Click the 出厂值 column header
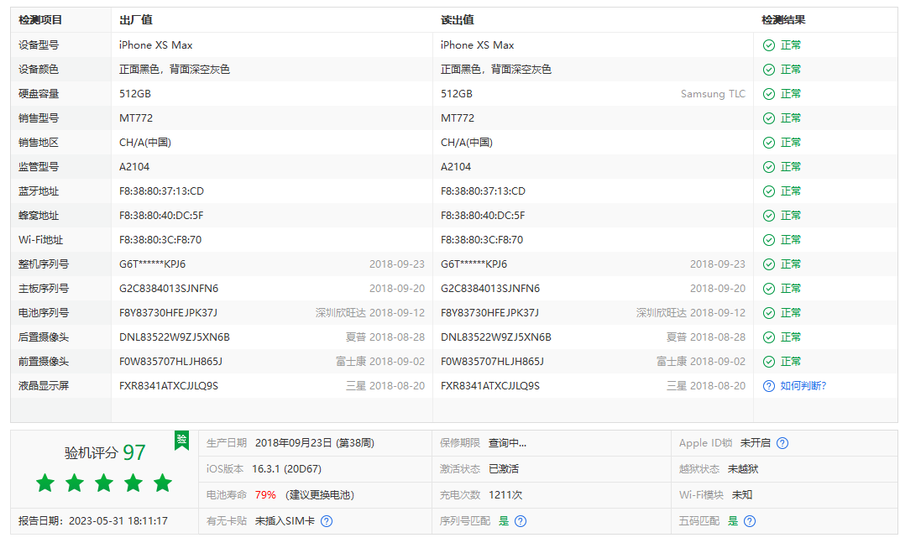The width and height of the screenshot is (900, 543). pyautogui.click(x=136, y=20)
